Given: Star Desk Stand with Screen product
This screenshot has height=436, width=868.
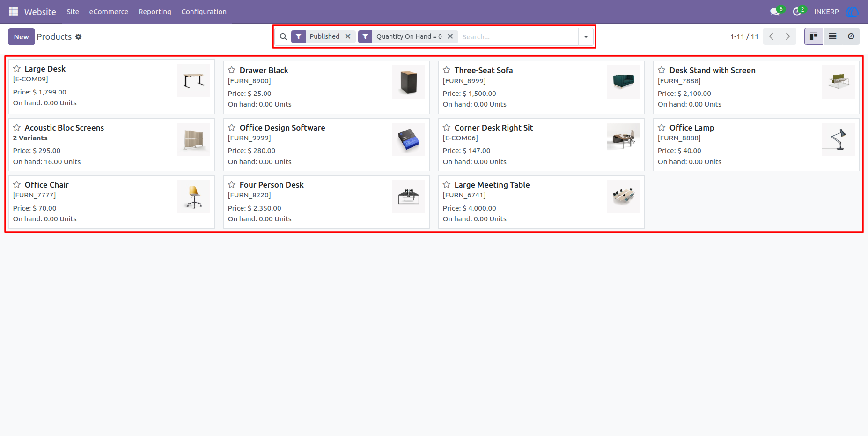Looking at the screenshot, I should coord(662,70).
